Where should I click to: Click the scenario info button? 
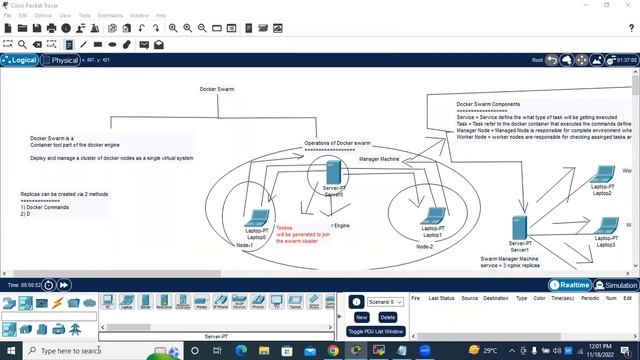point(356,302)
